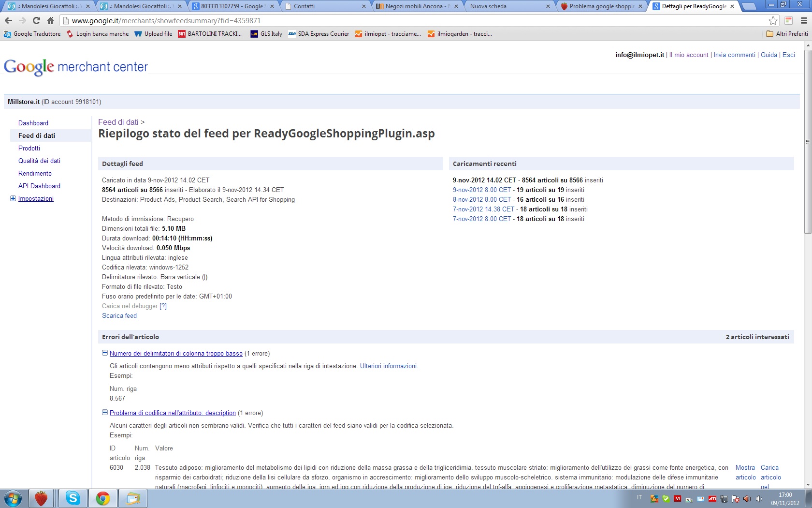The image size is (812, 508).
Task: Open SDA Express Courier bookmark
Action: click(319, 34)
